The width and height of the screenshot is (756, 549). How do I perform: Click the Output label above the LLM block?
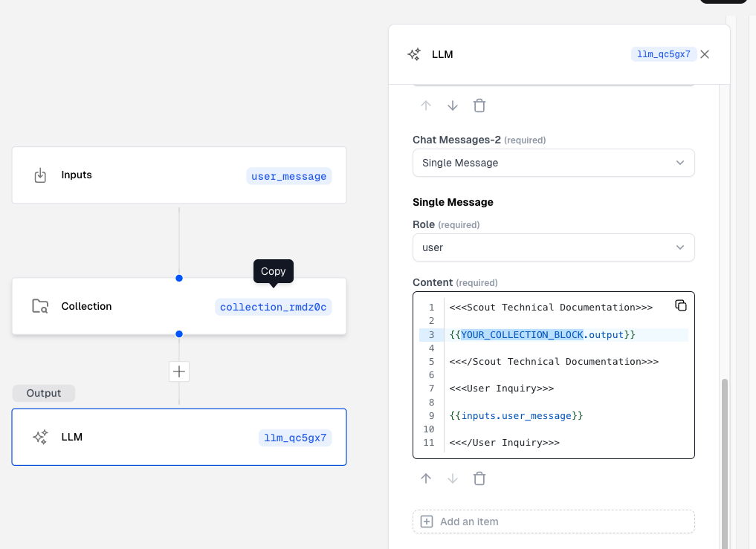(x=44, y=393)
